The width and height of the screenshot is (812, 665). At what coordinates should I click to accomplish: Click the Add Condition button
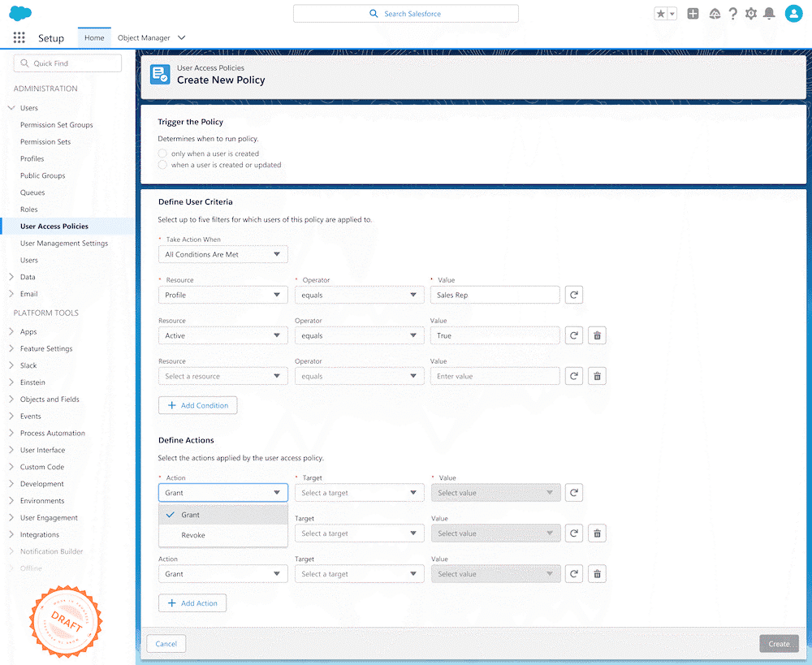[x=198, y=405]
